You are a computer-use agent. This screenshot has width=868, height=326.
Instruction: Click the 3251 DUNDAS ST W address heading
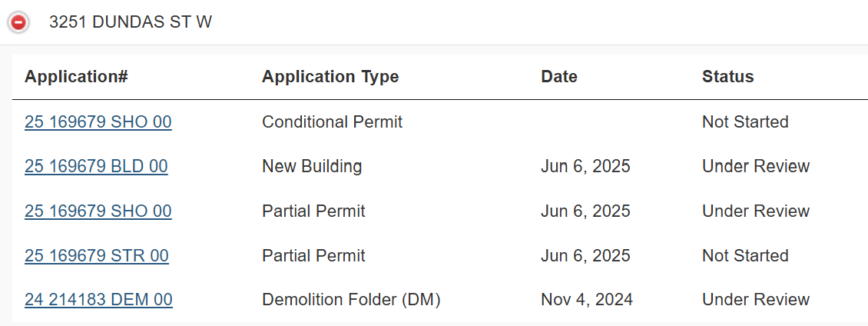(x=131, y=22)
